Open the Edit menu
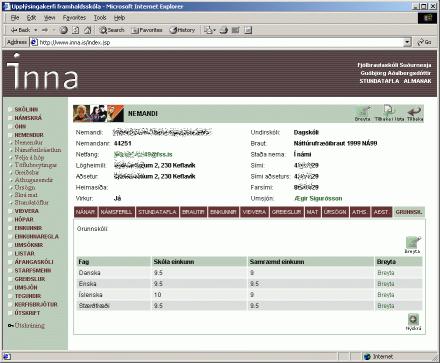The width and height of the screenshot is (440, 363). pos(31,18)
